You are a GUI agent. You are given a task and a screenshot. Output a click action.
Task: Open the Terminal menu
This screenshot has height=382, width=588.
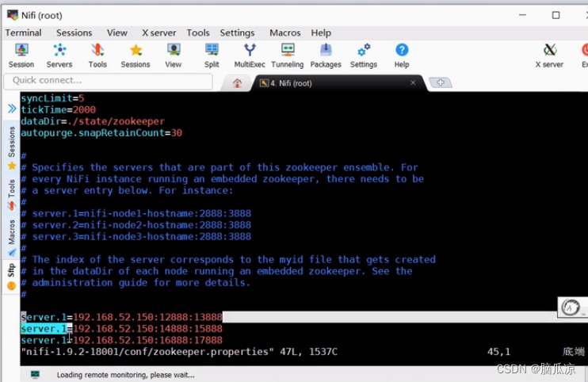pyautogui.click(x=23, y=33)
